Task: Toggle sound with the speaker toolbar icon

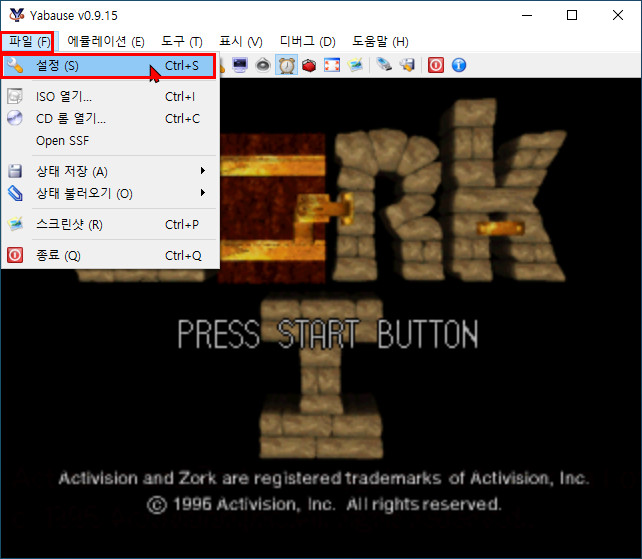Action: click(263, 65)
